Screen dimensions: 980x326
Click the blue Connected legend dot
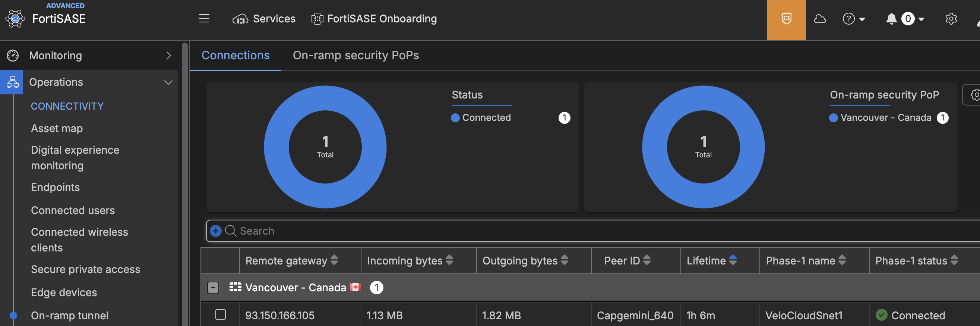pyautogui.click(x=455, y=118)
